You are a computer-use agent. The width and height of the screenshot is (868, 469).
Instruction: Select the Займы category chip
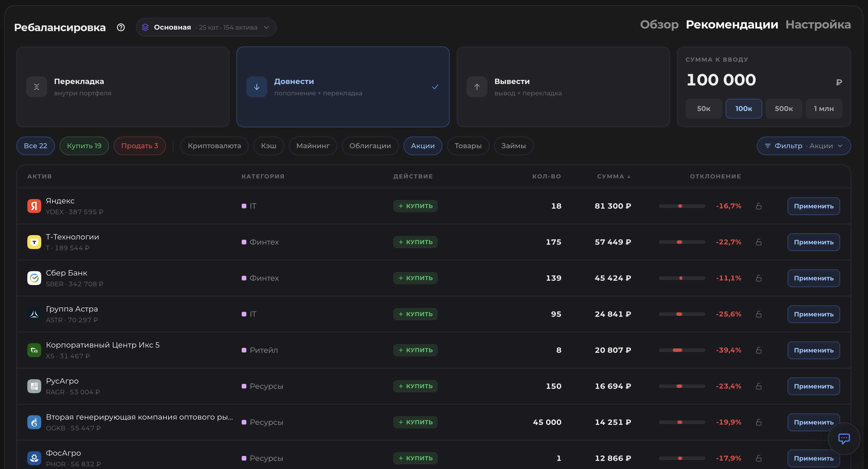click(x=513, y=146)
